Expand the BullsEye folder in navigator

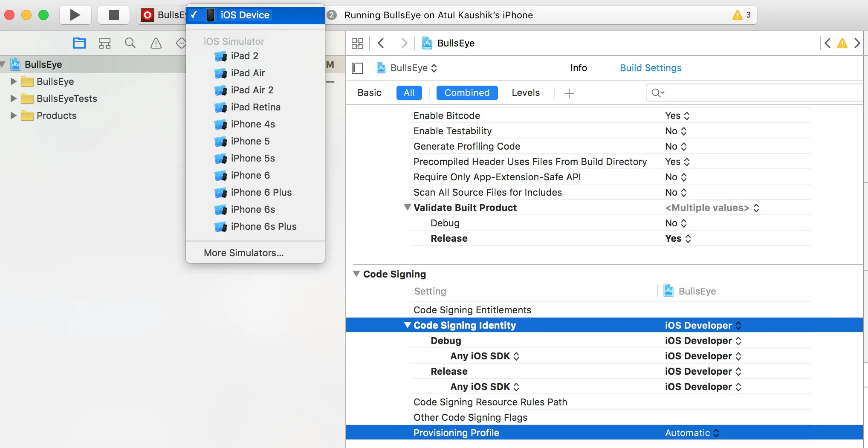(x=14, y=81)
